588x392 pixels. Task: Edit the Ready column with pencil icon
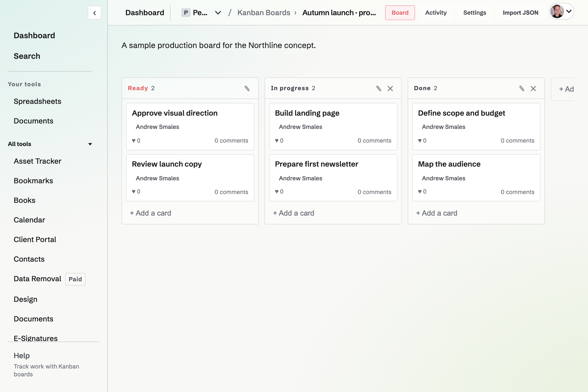tap(247, 88)
